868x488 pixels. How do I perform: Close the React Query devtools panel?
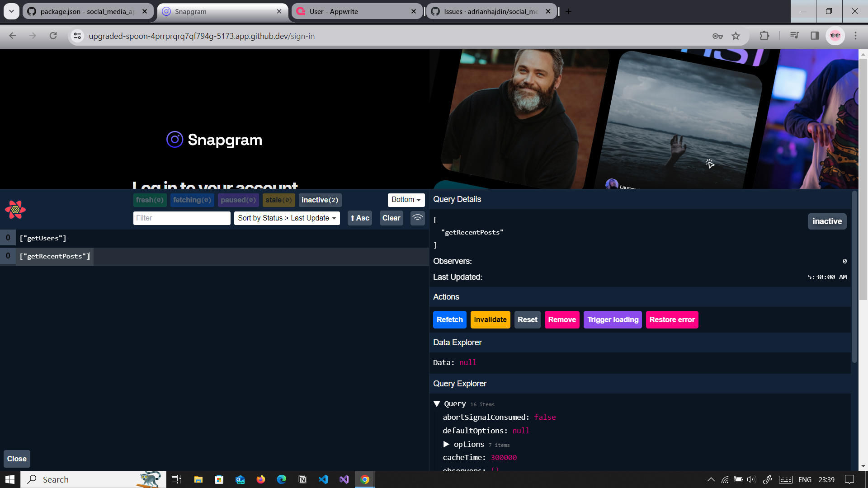pos(17,459)
